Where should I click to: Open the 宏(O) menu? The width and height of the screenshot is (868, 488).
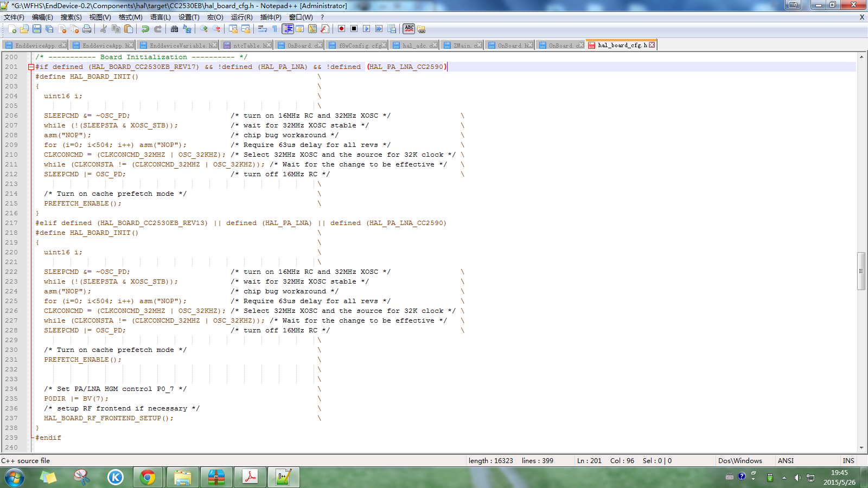click(x=215, y=17)
